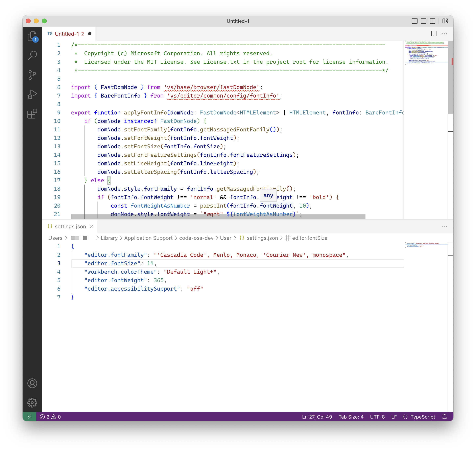Switch to the Untitled-1 tab
Screen dimensions: 476x451
tap(69, 34)
